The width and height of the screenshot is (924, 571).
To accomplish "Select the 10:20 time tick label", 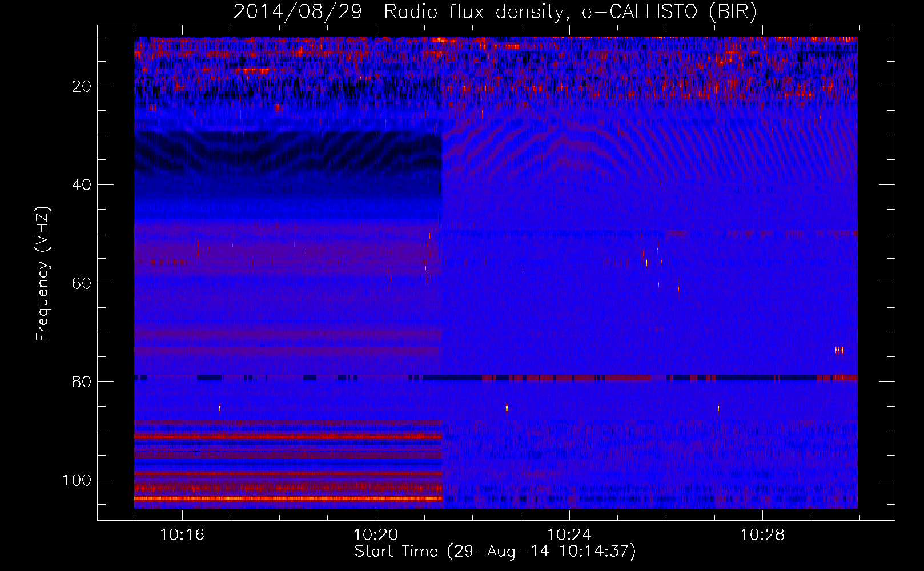I will tap(376, 535).
